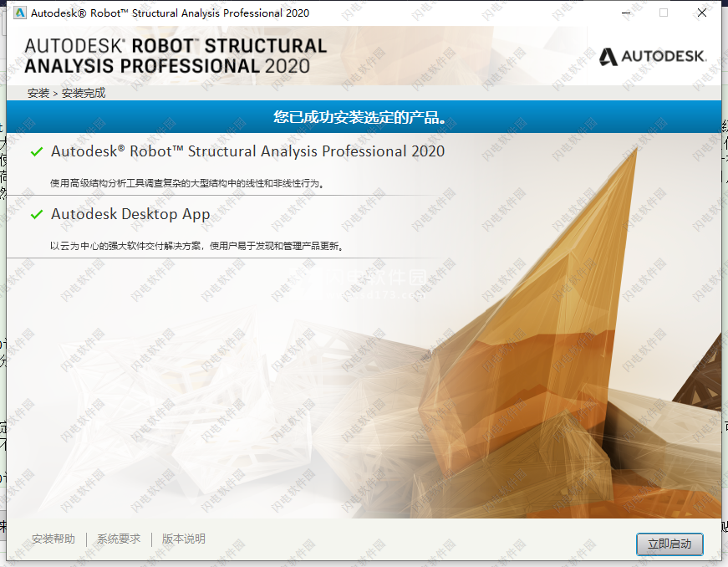
Task: Minimize the installer window
Action: (x=626, y=13)
